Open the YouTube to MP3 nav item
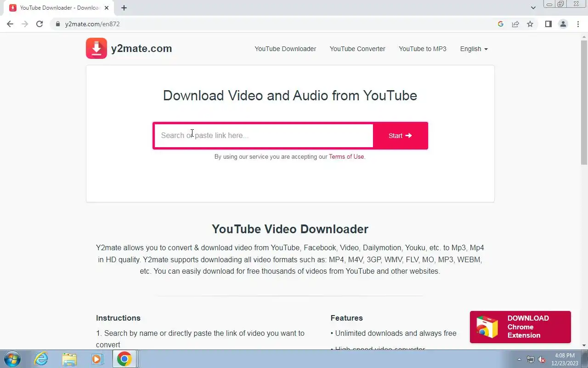 tap(423, 49)
